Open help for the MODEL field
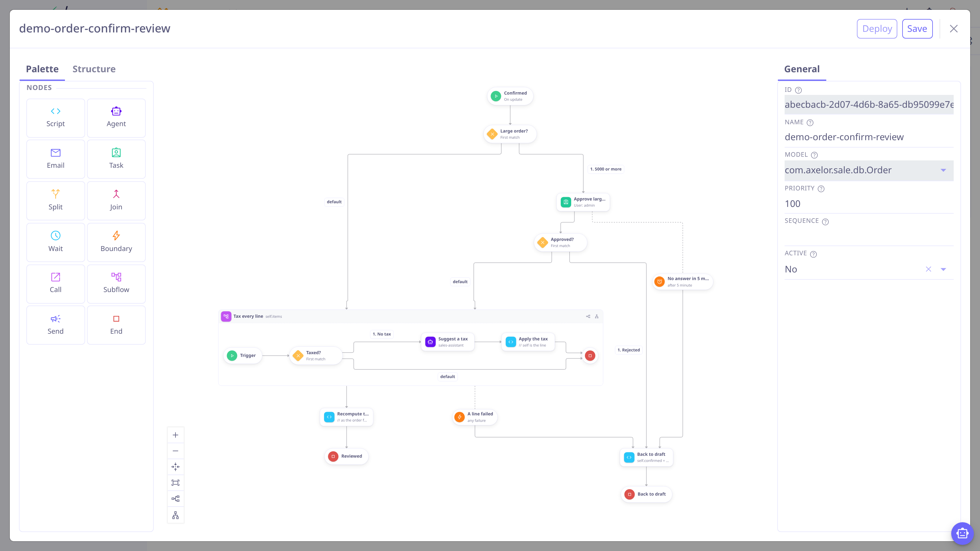Image resolution: width=980 pixels, height=551 pixels. (814, 155)
